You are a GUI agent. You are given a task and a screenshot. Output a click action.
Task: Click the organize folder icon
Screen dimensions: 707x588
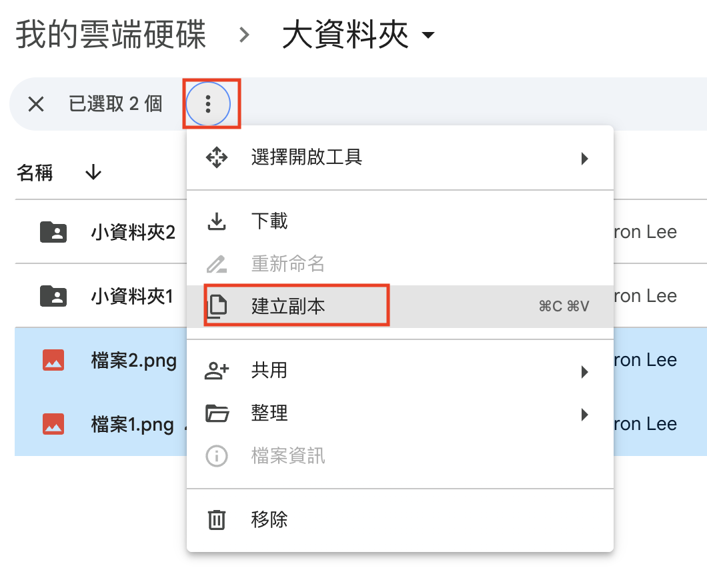[x=217, y=413]
